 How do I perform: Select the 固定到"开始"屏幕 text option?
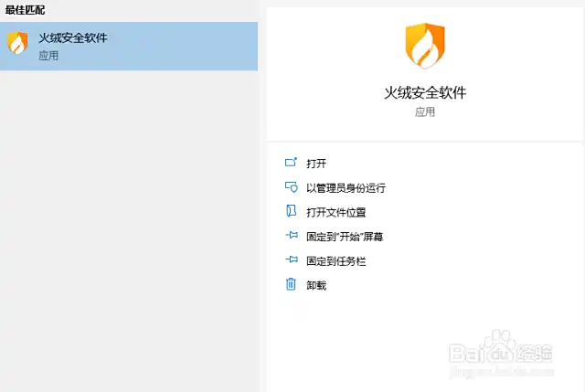(x=345, y=237)
